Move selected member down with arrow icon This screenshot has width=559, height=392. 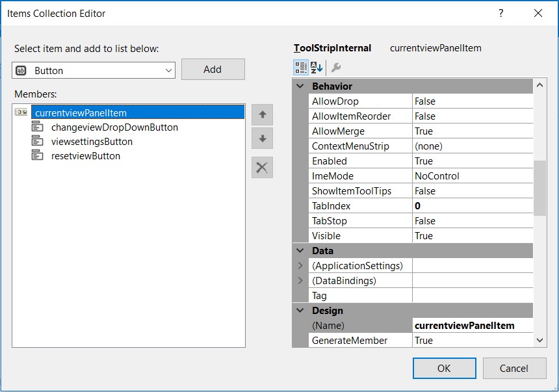tap(262, 138)
